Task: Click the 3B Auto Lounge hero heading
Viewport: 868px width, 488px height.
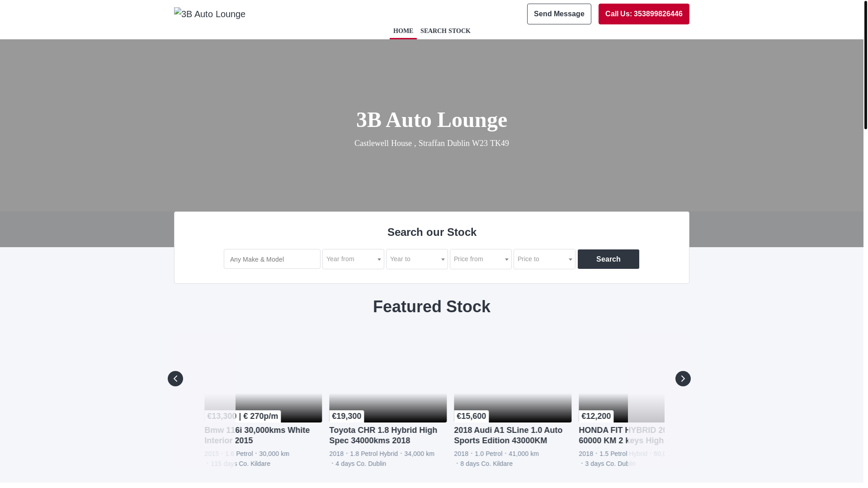Action: [x=432, y=120]
